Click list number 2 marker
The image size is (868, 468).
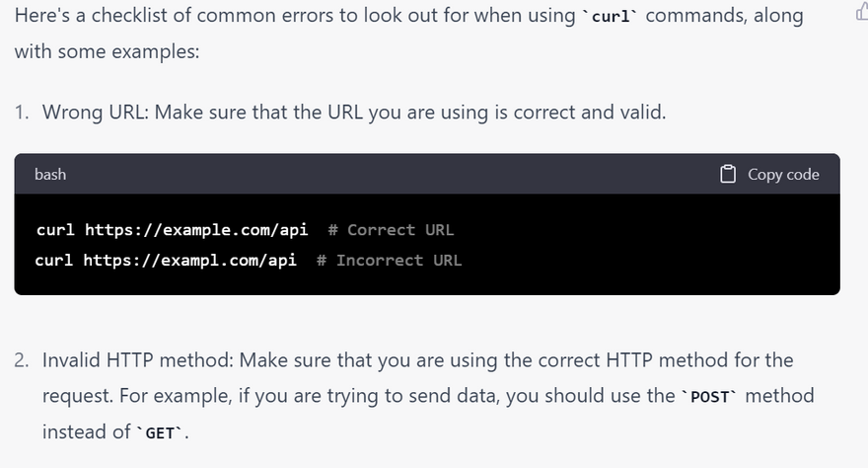pos(21,359)
